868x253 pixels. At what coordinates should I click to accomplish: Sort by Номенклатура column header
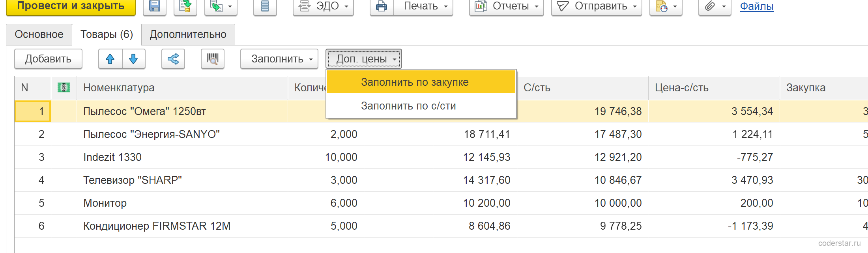click(182, 88)
